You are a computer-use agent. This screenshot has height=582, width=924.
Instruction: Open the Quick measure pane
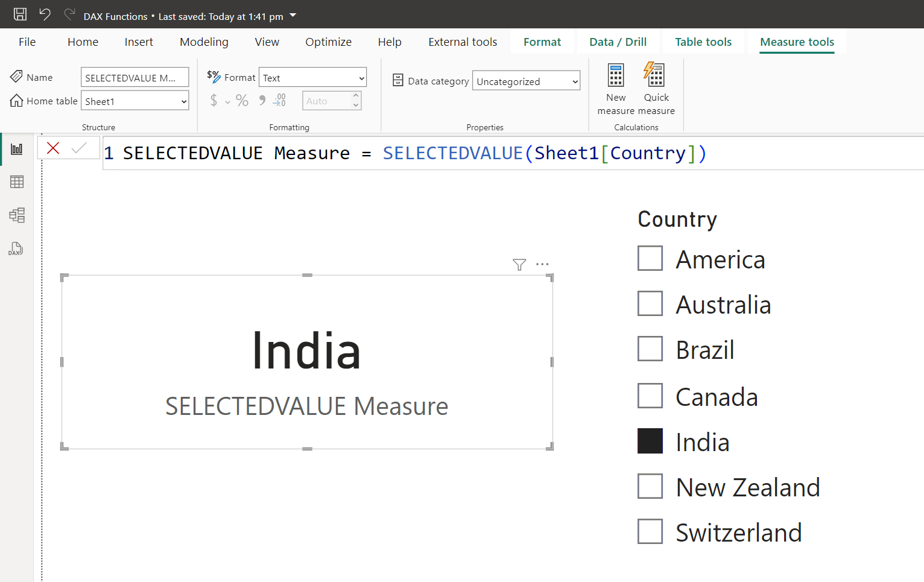point(656,89)
